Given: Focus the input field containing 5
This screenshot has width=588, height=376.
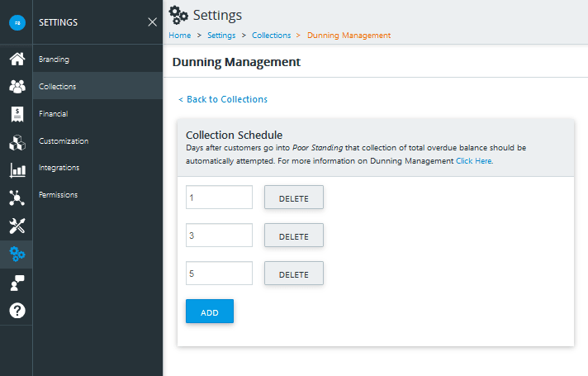Looking at the screenshot, I should pos(219,274).
